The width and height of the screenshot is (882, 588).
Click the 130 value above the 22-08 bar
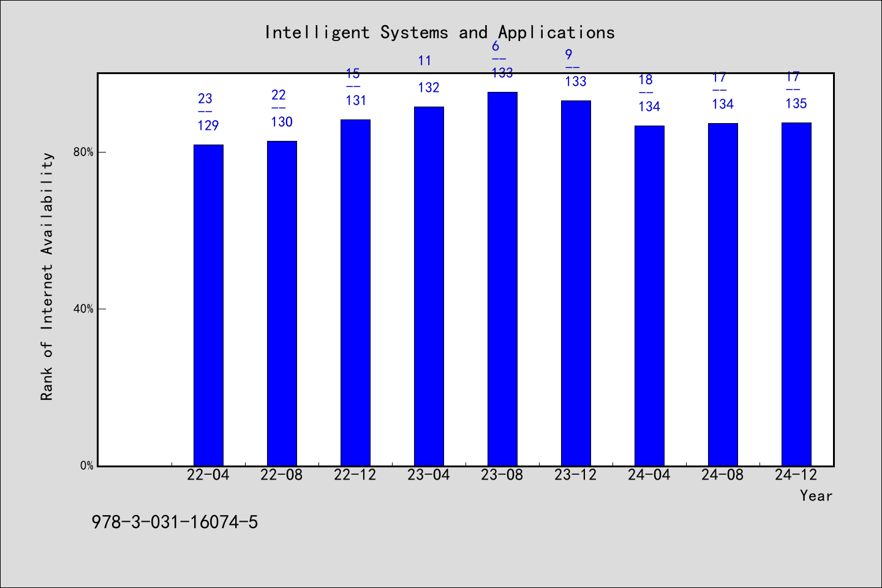click(282, 122)
